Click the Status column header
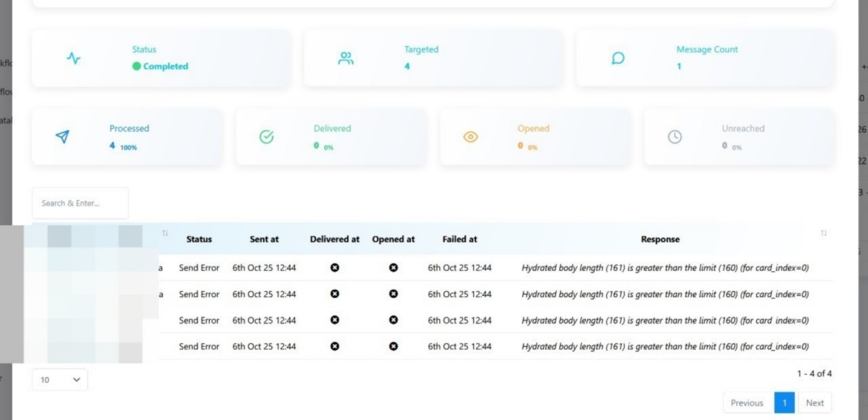This screenshot has width=868, height=420. (199, 240)
